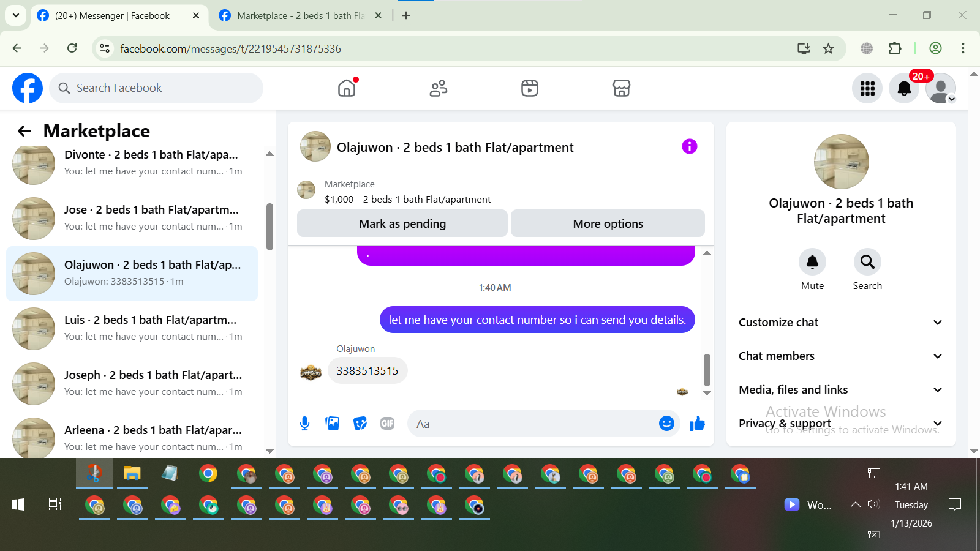Reload the page
980x551 pixels.
click(x=72, y=48)
